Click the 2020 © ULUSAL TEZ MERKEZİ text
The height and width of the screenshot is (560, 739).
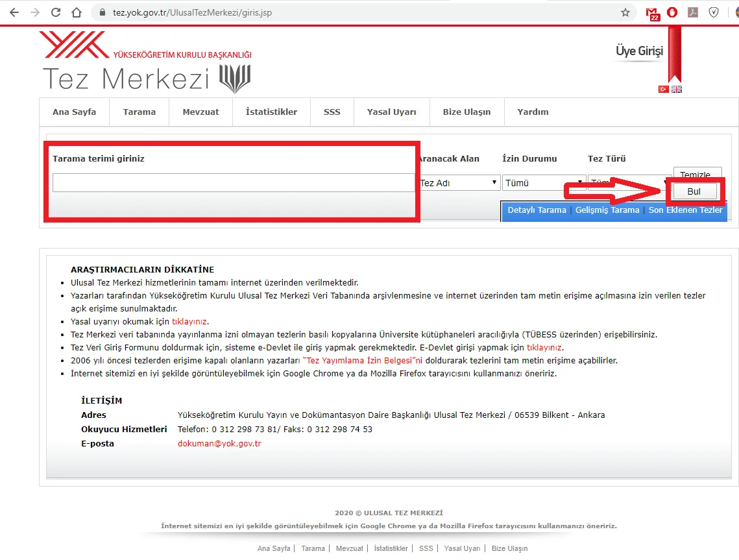click(389, 513)
